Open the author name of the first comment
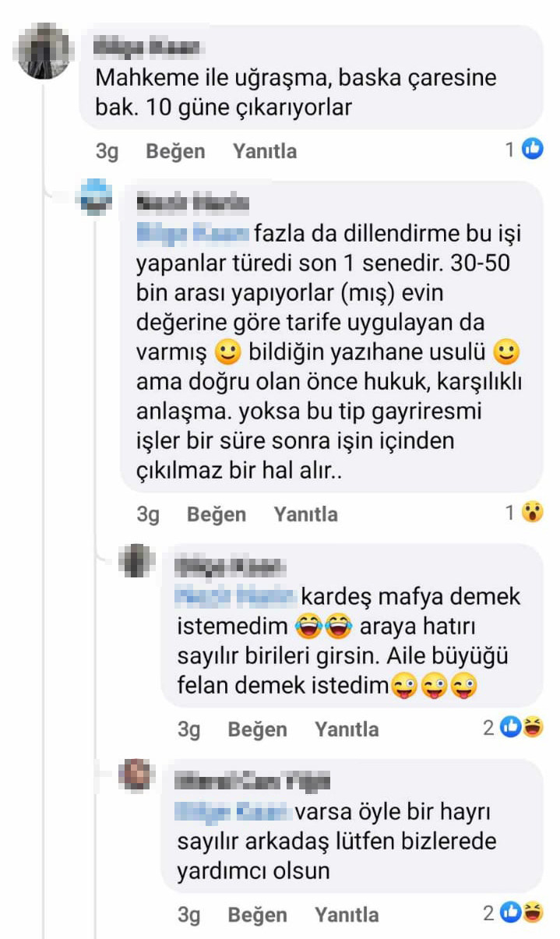This screenshot has width=560, height=939. (147, 48)
